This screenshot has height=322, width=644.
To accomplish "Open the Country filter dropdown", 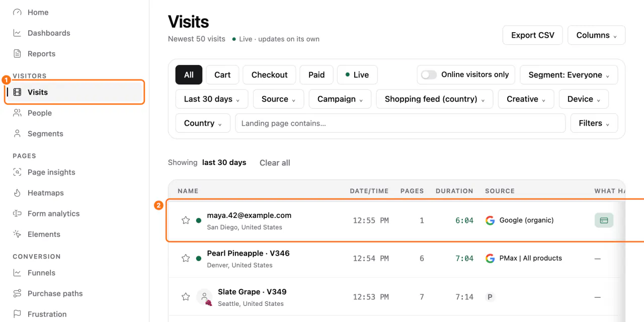I will click(x=203, y=123).
